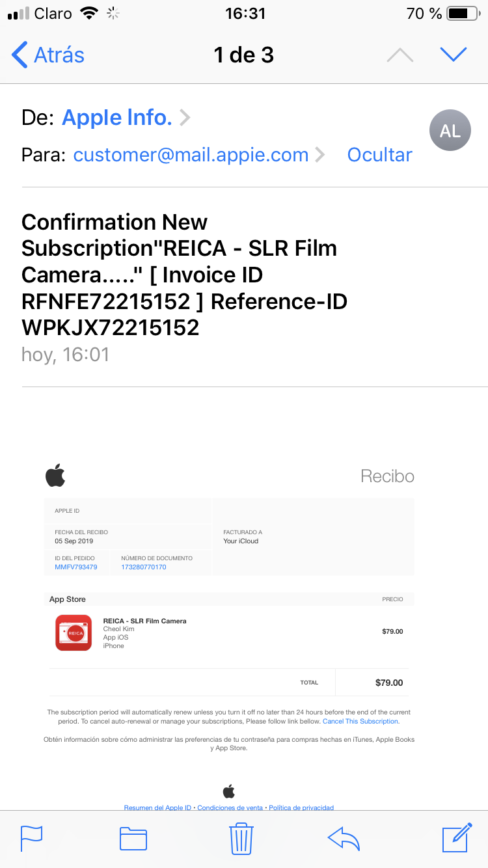Open order ID MMFV793479 link
Image resolution: width=488 pixels, height=868 pixels.
76,567
